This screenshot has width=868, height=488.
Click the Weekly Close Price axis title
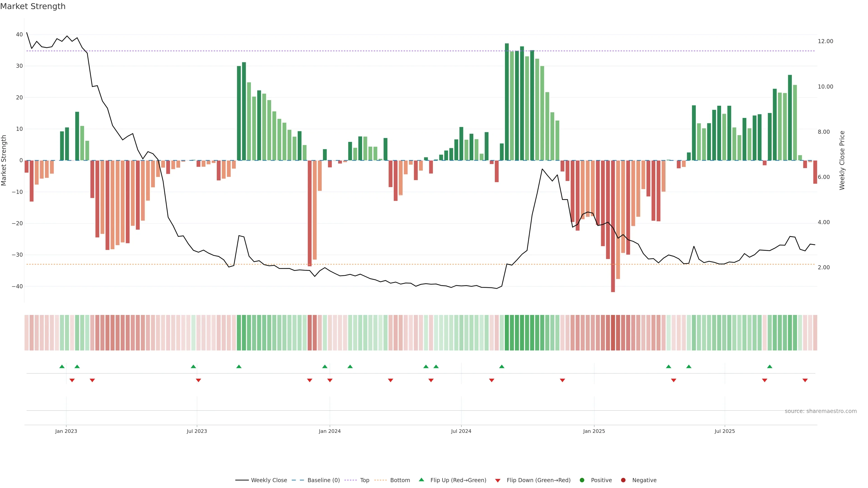[x=842, y=160]
